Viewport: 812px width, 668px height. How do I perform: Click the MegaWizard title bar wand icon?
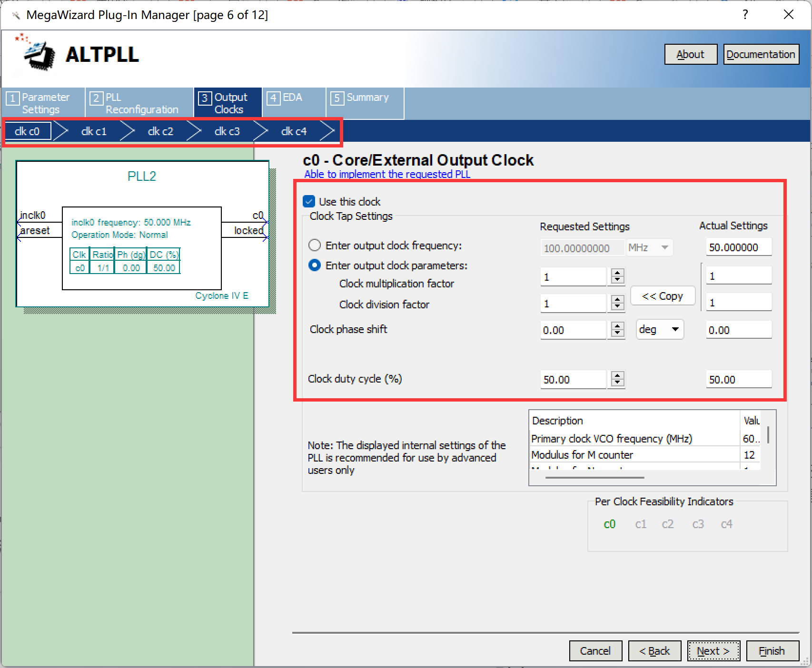click(x=16, y=15)
